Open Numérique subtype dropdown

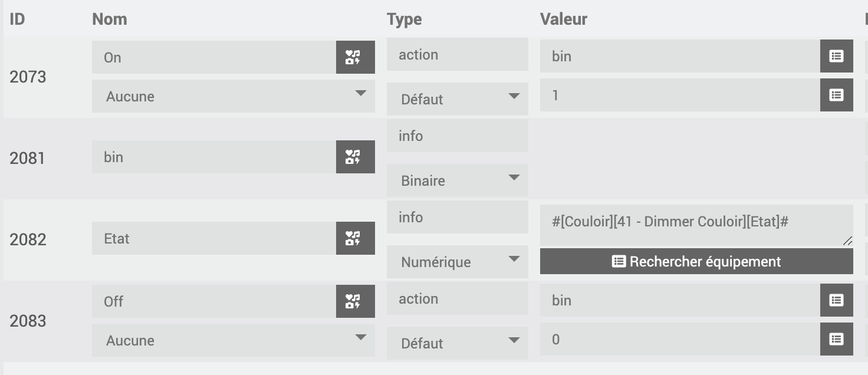coord(458,262)
